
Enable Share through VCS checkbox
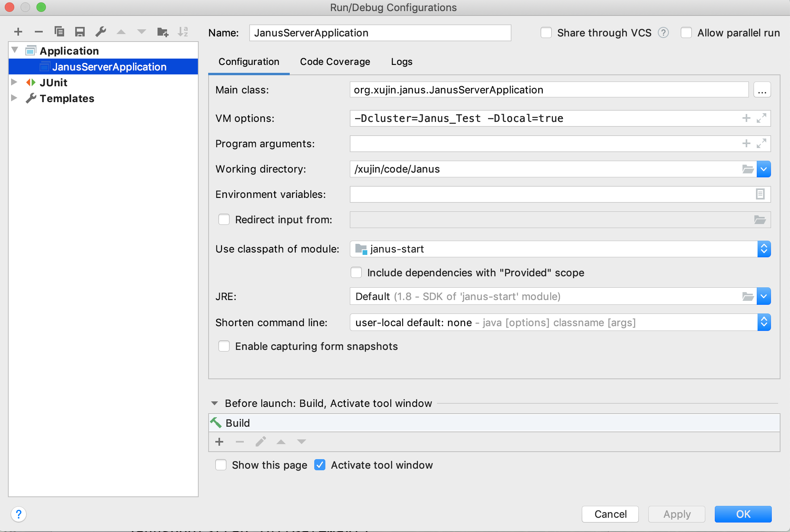[546, 32]
